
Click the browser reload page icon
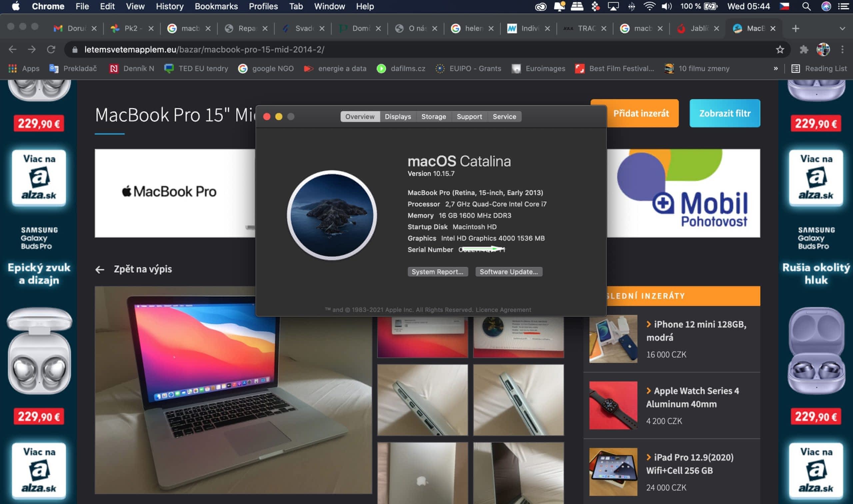click(x=51, y=50)
